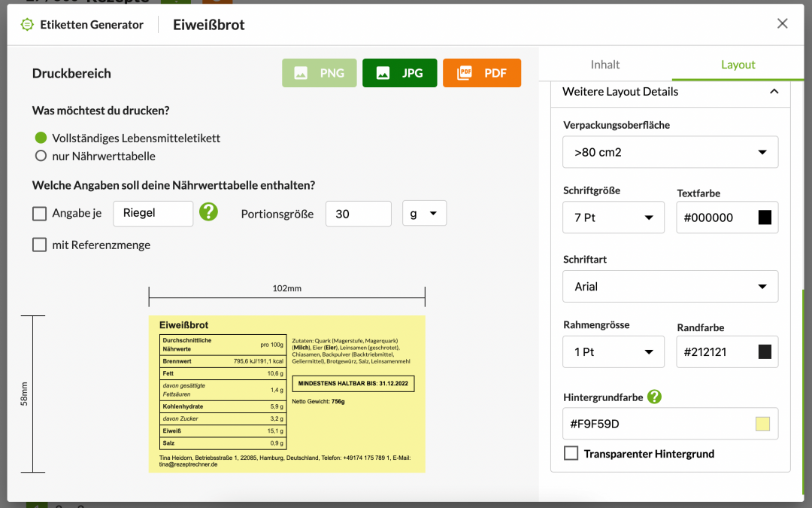Switch to the Inhalt tab
This screenshot has height=508, width=812.
coord(604,65)
